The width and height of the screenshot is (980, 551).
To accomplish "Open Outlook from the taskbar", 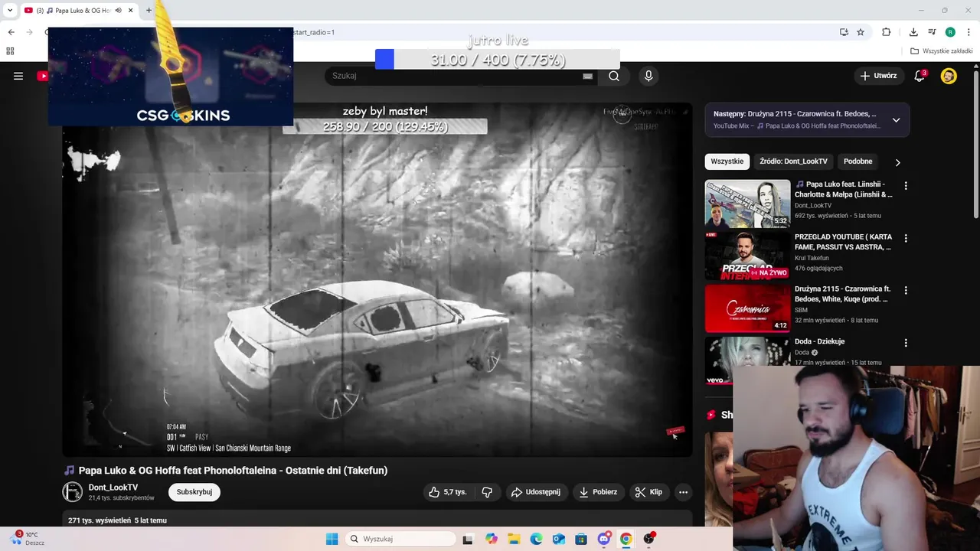I will coord(559,539).
